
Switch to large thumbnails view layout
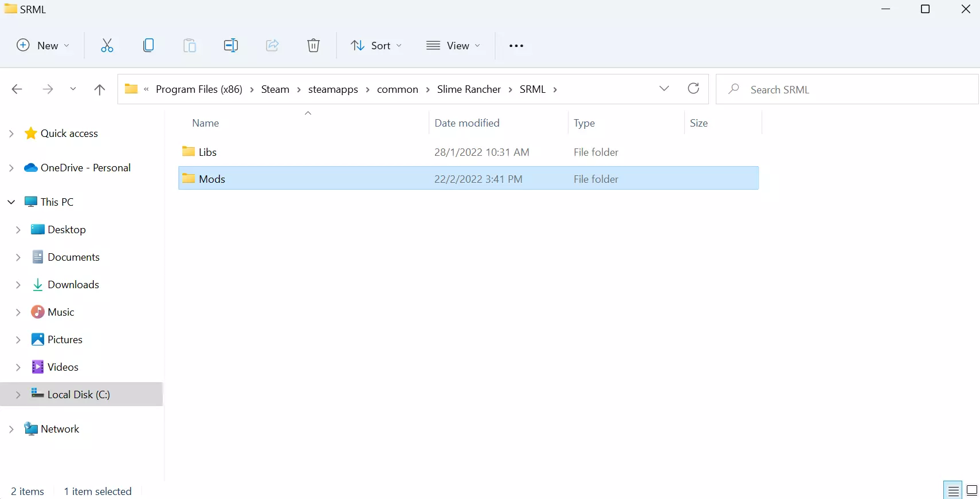972,490
